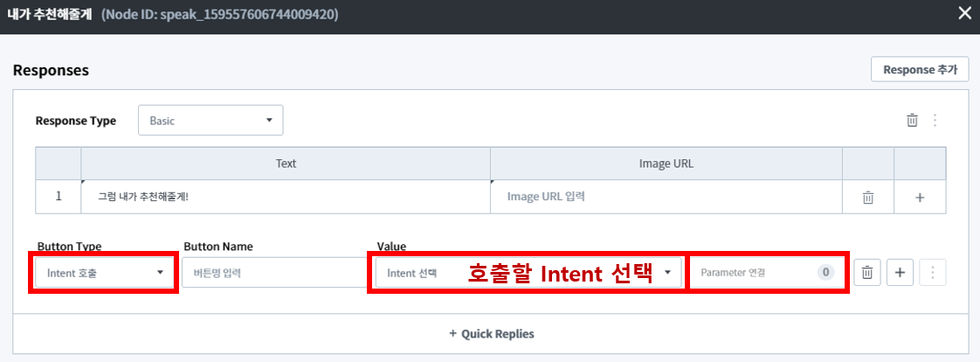Close the 내가 추천해줄게 dialog
The height and width of the screenshot is (362, 980).
pos(964,13)
